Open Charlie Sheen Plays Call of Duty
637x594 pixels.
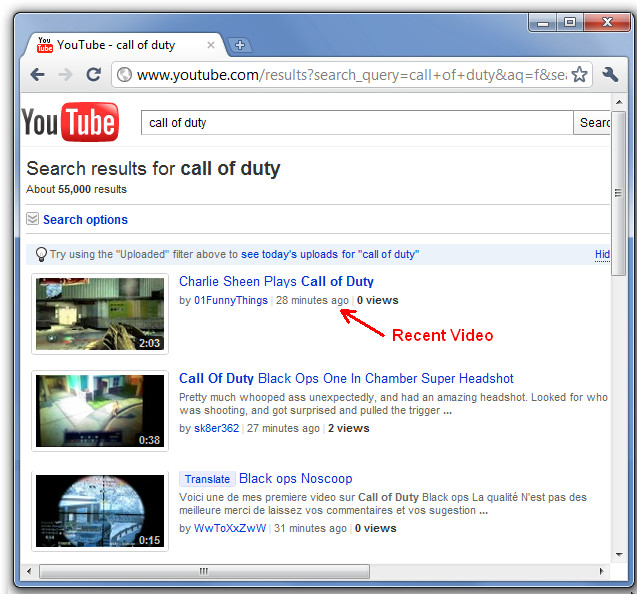coord(276,281)
